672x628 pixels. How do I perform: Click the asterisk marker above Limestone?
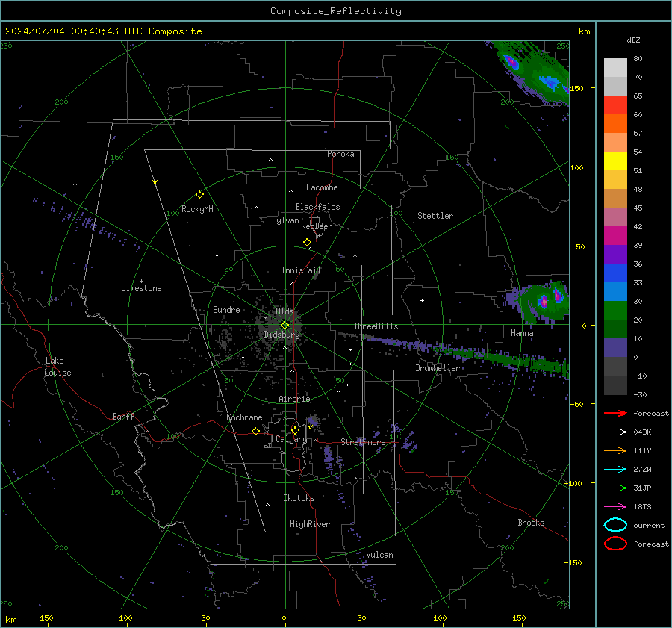point(141,282)
